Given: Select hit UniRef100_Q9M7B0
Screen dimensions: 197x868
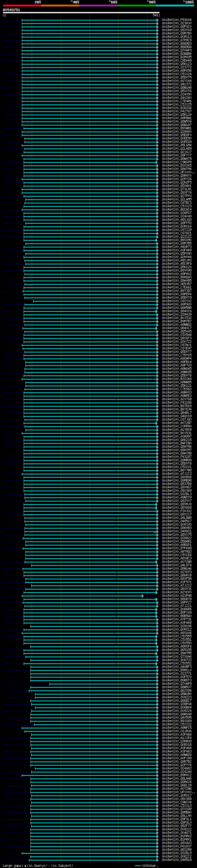Looking at the screenshot, I should pyautogui.click(x=177, y=33).
